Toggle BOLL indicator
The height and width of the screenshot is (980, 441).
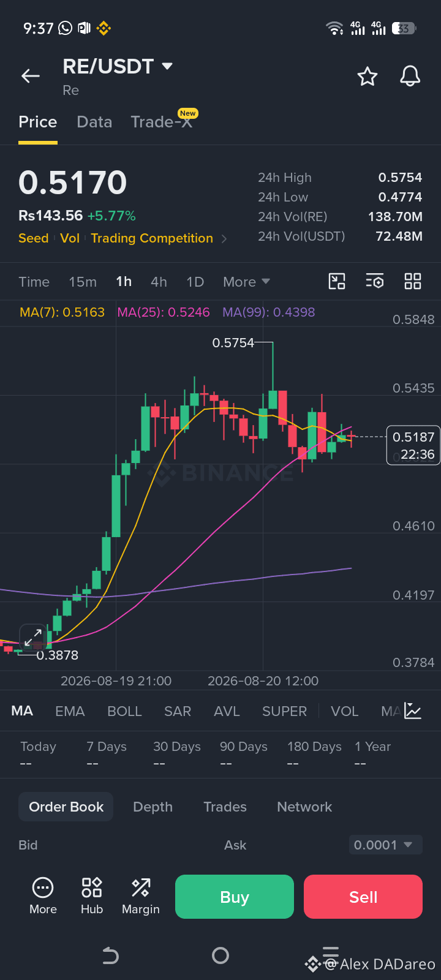pyautogui.click(x=124, y=711)
